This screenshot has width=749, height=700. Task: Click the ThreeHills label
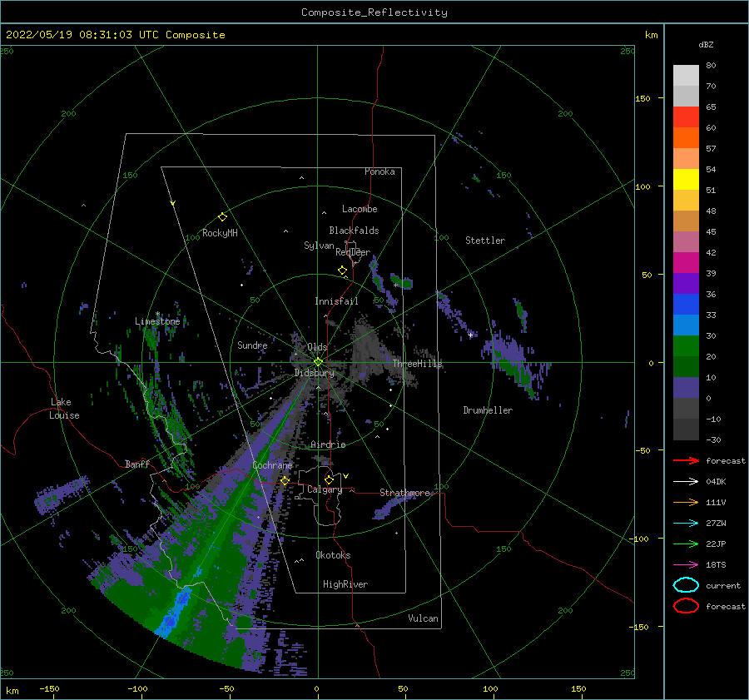pyautogui.click(x=417, y=364)
